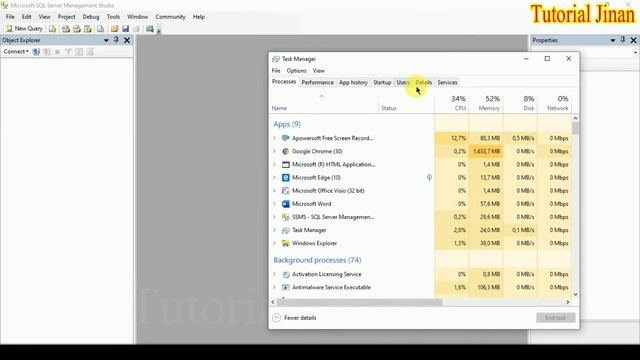Screen dimensions: 640x360
Task: Click the Task Manager vertical scrollbar down arrow
Action: coord(576,294)
